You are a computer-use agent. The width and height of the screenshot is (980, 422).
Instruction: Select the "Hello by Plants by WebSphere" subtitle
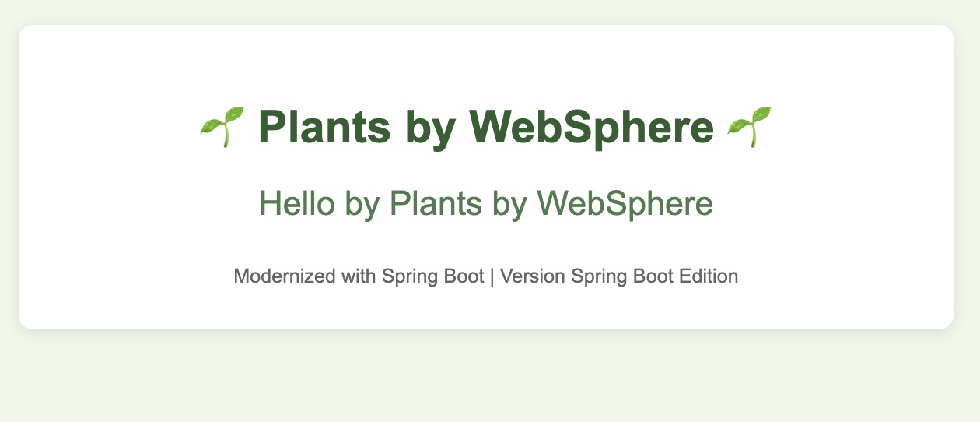486,204
